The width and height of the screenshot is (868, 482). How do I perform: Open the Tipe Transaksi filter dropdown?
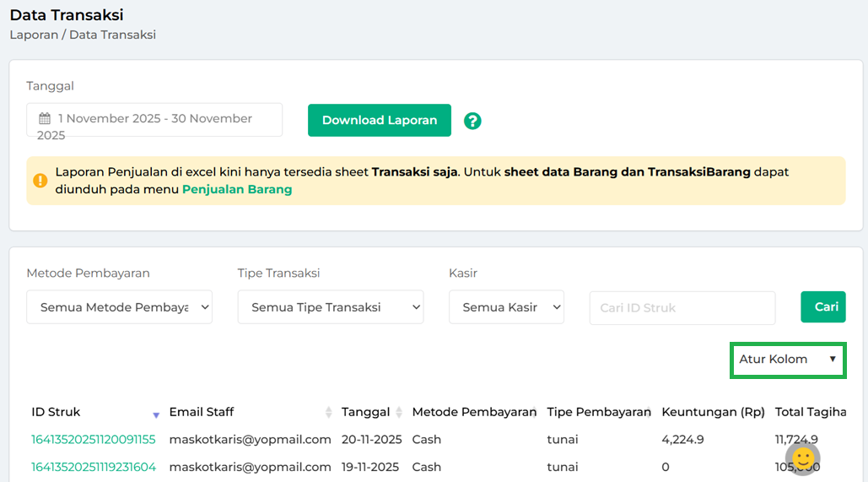[x=330, y=307]
